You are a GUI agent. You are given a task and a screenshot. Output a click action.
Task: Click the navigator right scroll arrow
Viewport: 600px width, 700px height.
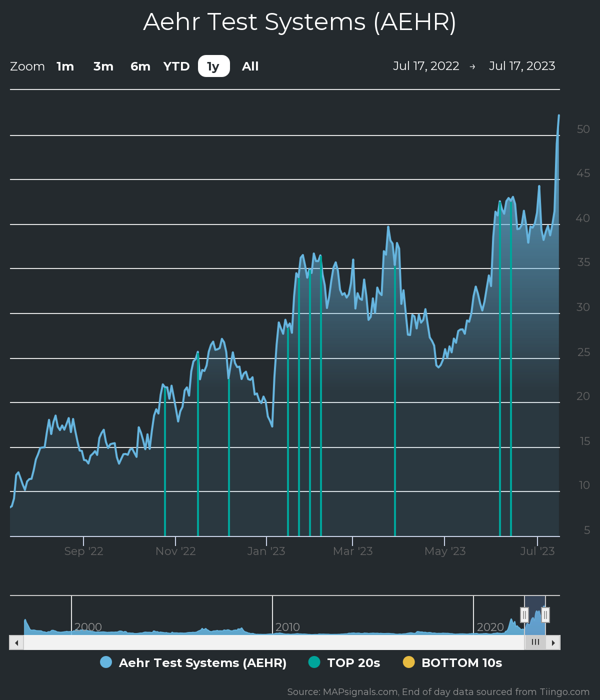tap(553, 642)
